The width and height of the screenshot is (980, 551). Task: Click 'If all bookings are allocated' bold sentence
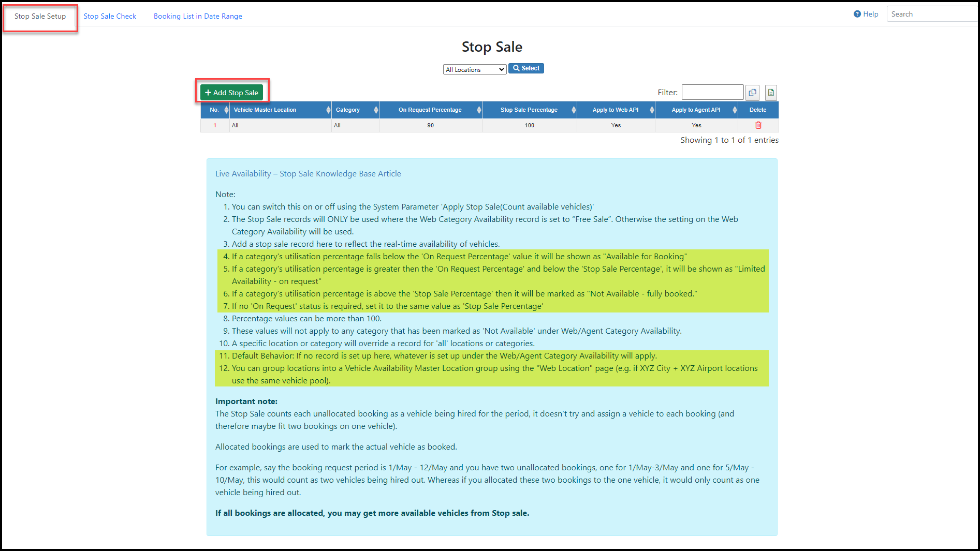pyautogui.click(x=372, y=513)
